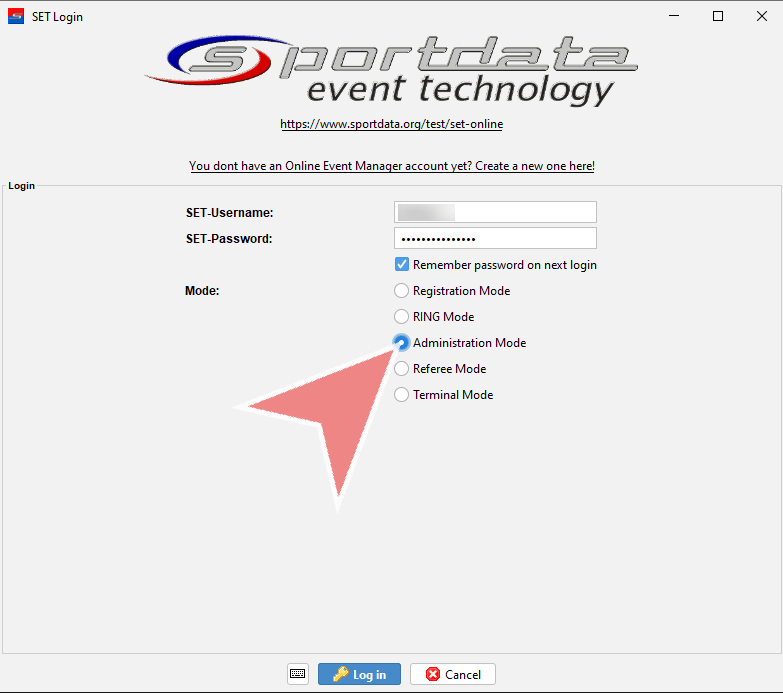Viewport: 783px width, 693px height.
Task: Minimize the SET Login window
Action: click(671, 16)
